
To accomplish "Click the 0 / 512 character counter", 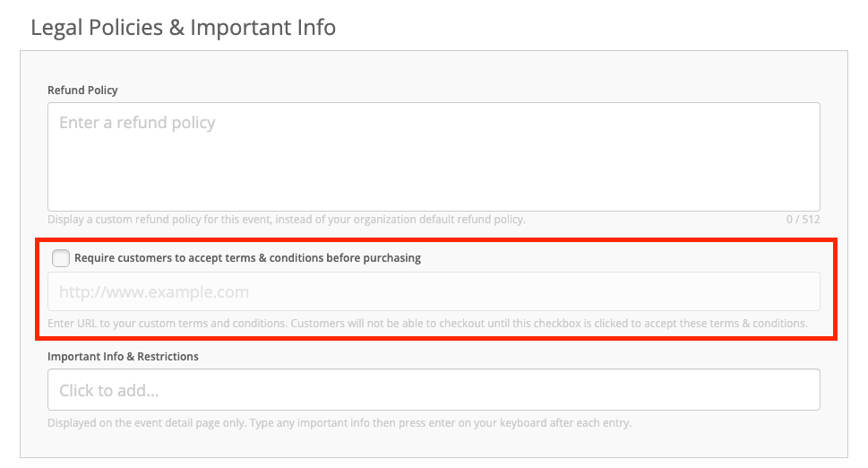I will [803, 220].
